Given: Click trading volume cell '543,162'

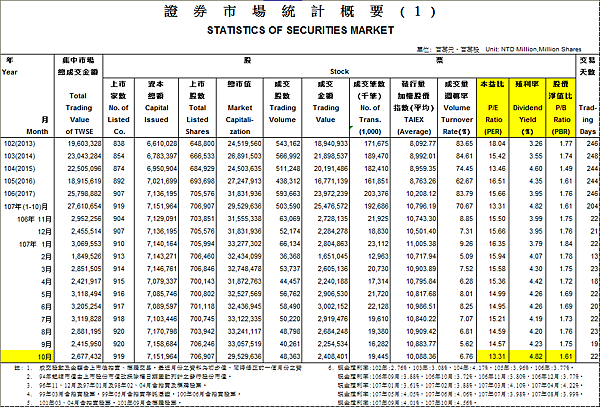Looking at the screenshot, I should point(288,143).
